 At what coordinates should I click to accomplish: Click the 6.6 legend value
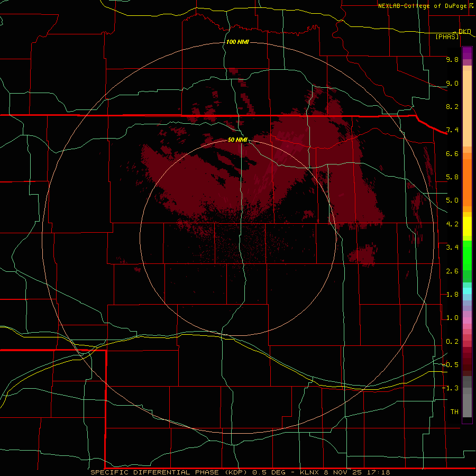tap(452, 153)
